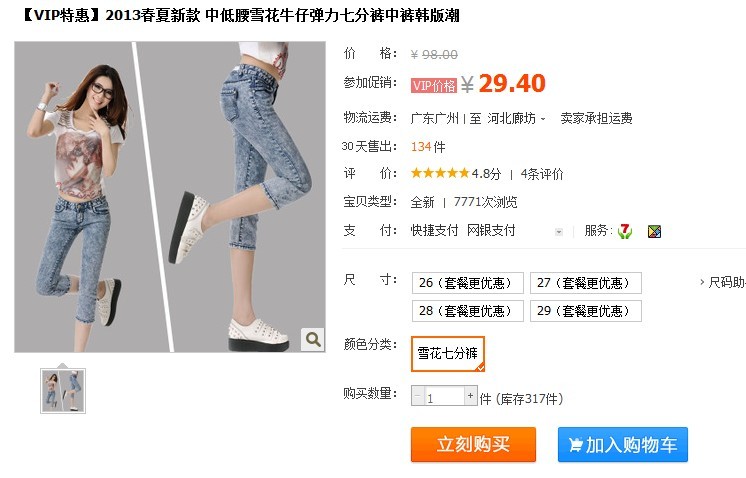The image size is (746, 478).
Task: Click the five-star rating icons
Action: tap(440, 173)
